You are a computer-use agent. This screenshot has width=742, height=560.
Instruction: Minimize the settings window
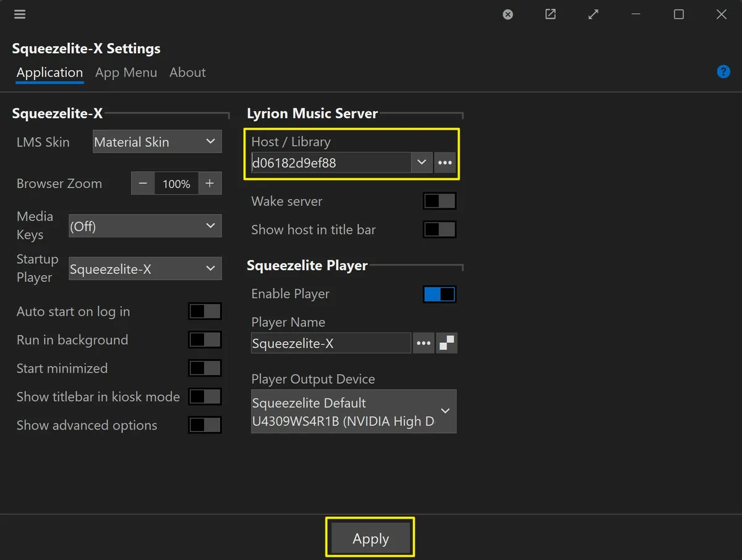click(636, 14)
